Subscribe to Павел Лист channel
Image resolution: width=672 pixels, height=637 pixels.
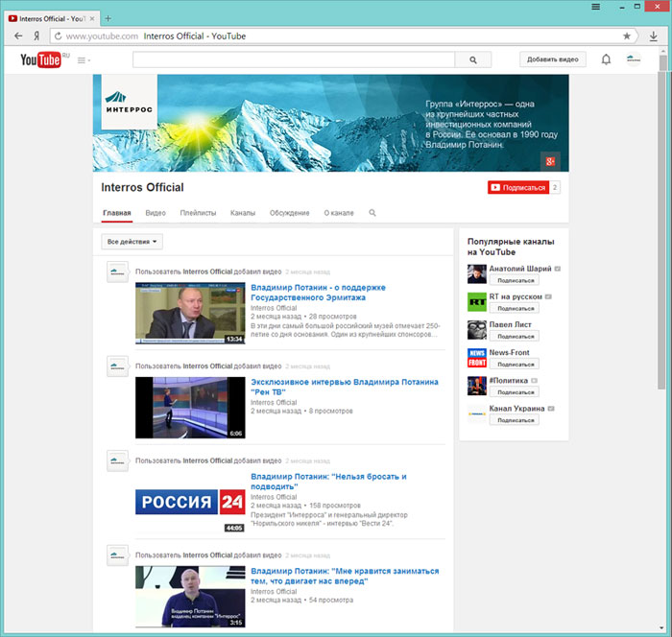515,337
